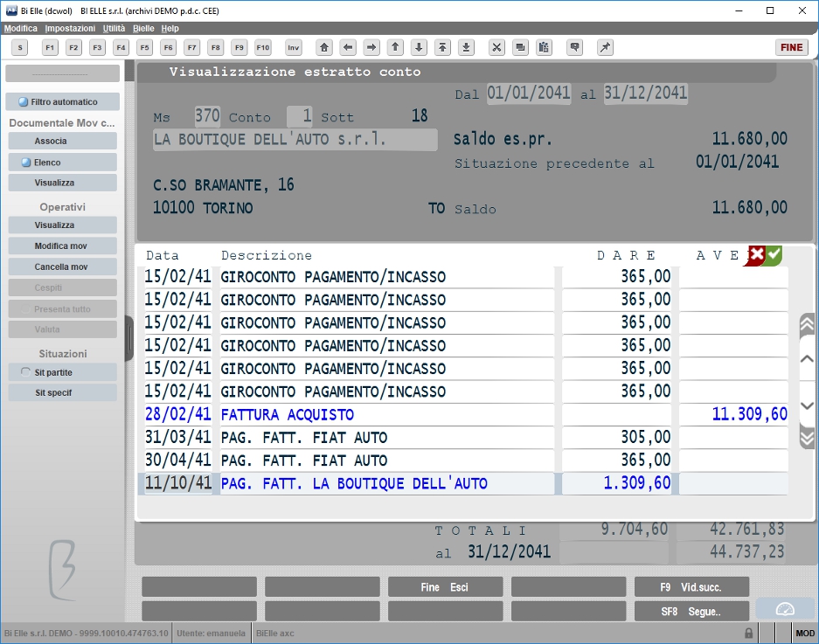Screen dimensions: 819x644
Task: Move list down one row with single chevron
Action: tap(807, 405)
